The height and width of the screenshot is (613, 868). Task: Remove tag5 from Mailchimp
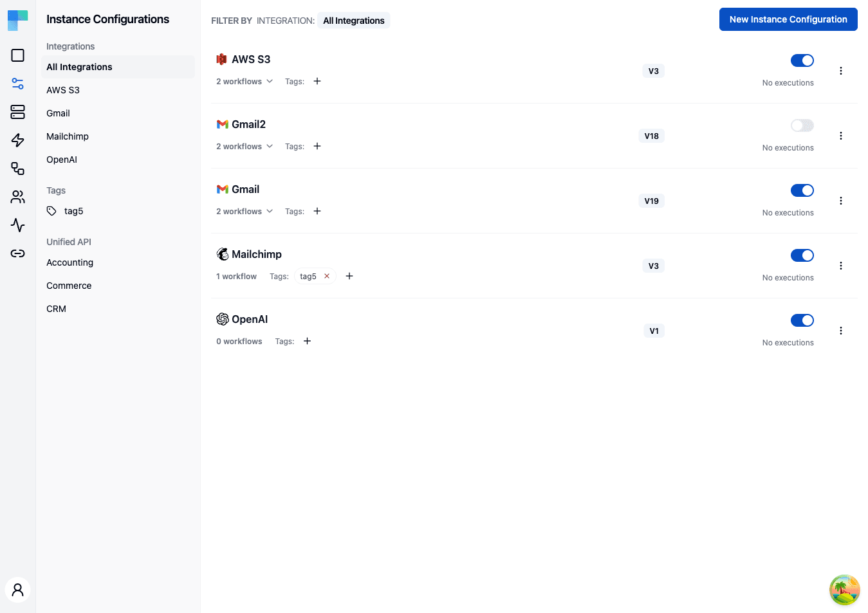(x=327, y=276)
